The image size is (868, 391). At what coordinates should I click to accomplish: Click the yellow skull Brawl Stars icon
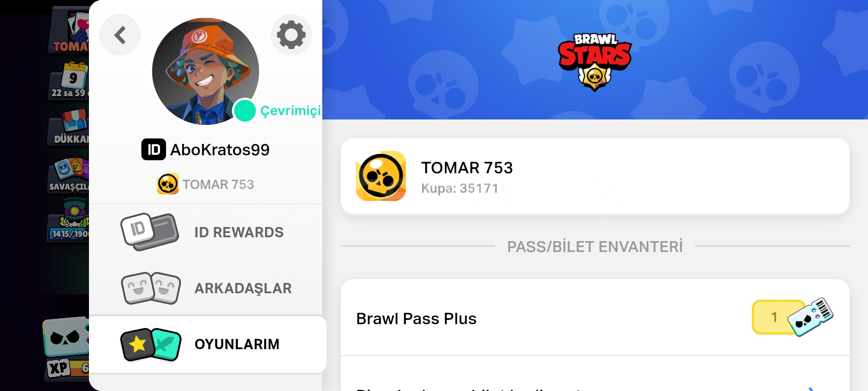(381, 176)
